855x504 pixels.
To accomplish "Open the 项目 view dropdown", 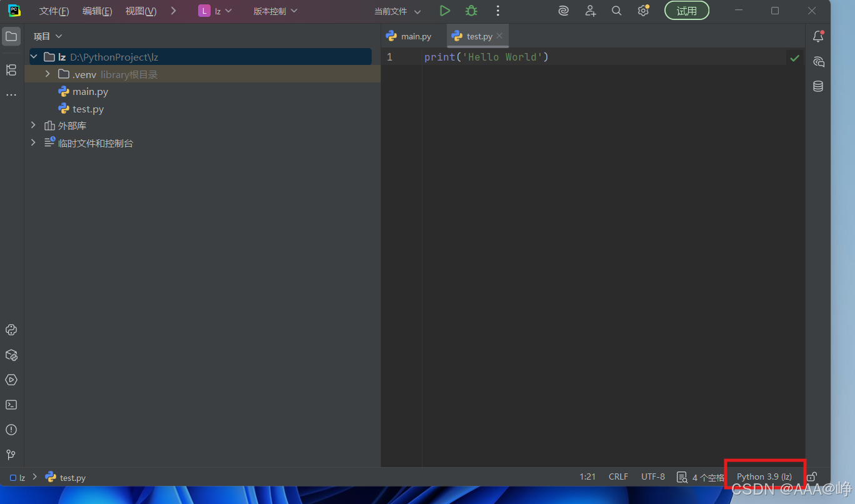I will point(48,36).
